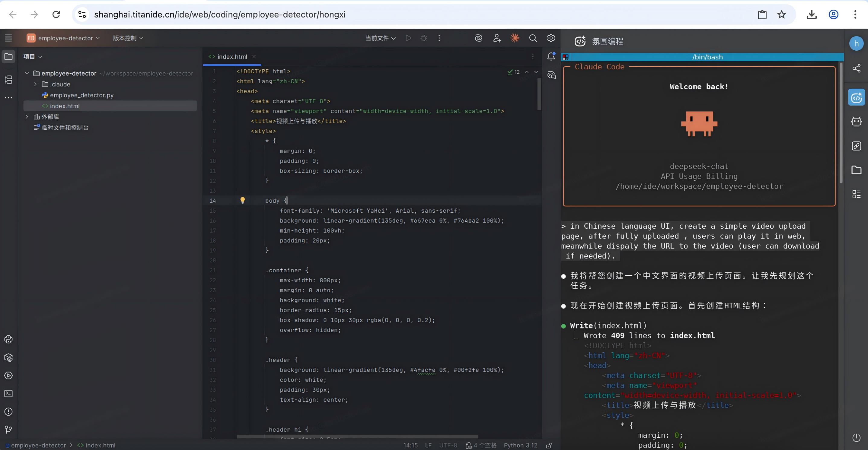Click the Python 3.12 interpreter in the status bar

coord(520,445)
